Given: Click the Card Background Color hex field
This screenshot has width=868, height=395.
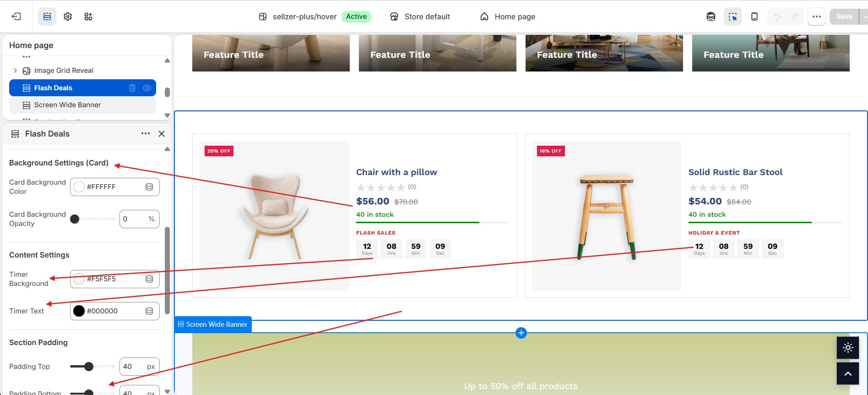Looking at the screenshot, I should pos(114,187).
